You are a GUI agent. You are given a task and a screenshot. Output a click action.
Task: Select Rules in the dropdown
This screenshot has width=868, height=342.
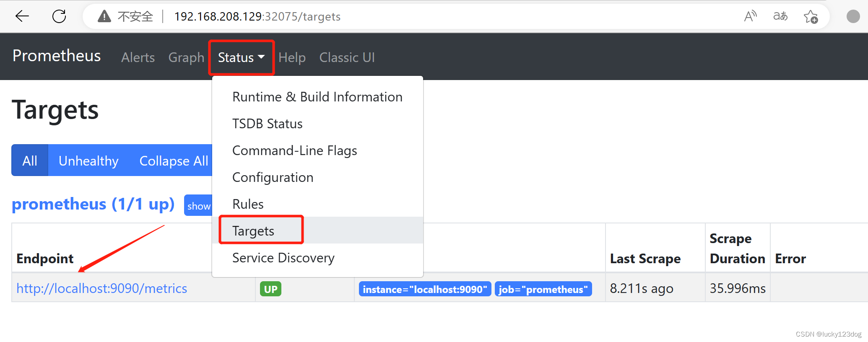pyautogui.click(x=317, y=204)
